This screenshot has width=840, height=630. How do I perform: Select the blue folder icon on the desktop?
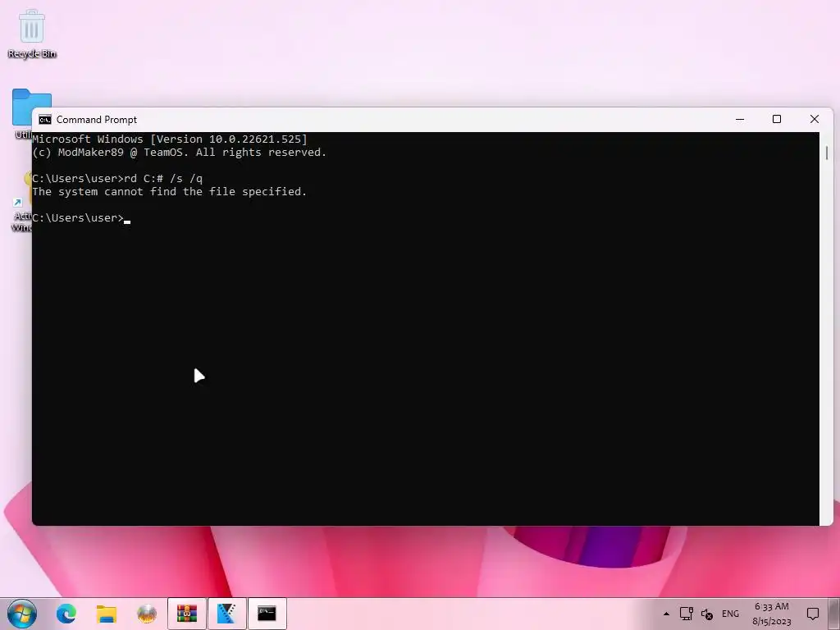pyautogui.click(x=32, y=107)
